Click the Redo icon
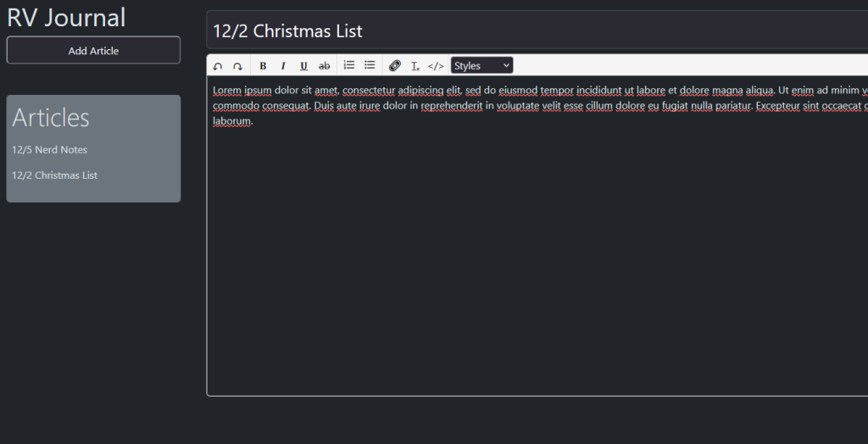Viewport: 868px width, 444px height. (238, 66)
